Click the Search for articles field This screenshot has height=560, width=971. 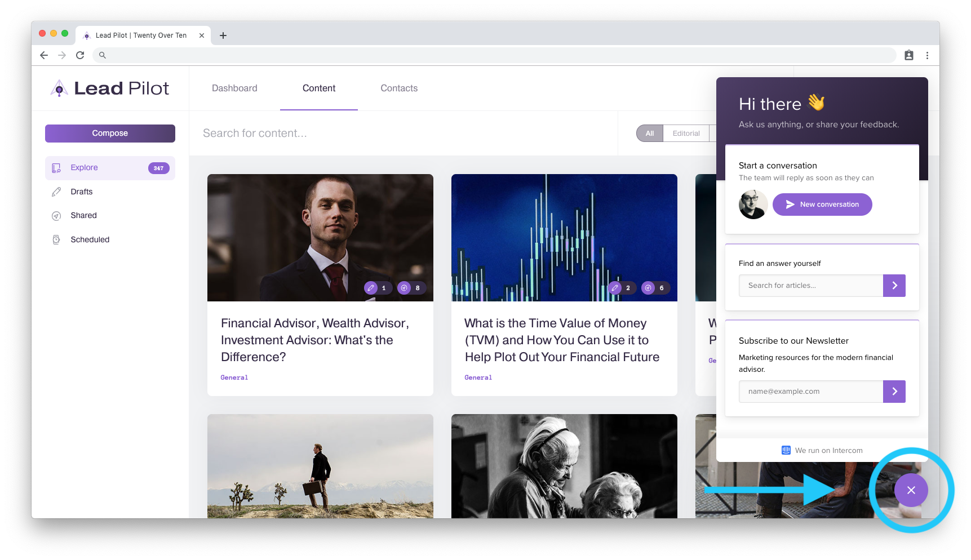pos(811,286)
